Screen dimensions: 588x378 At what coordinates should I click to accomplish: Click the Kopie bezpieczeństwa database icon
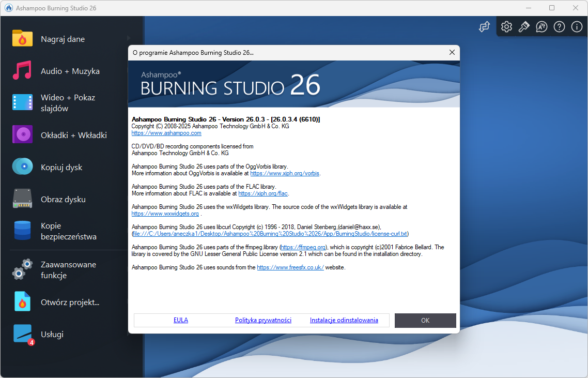coord(22,231)
